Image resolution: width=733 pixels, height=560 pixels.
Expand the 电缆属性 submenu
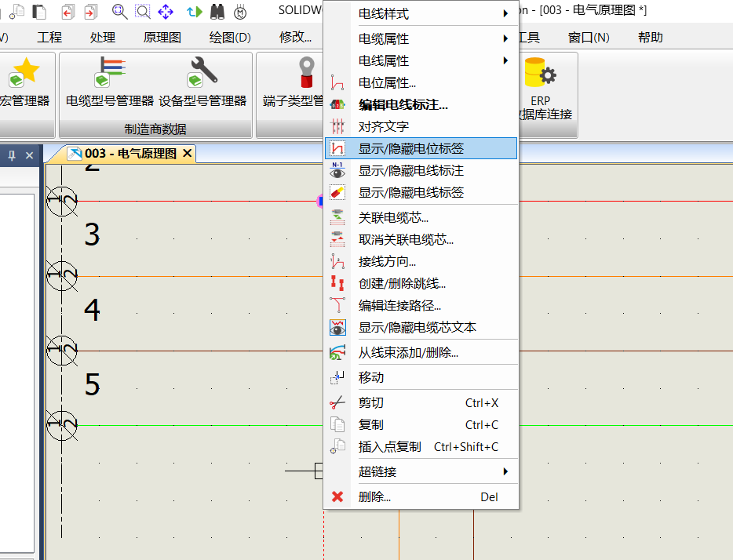430,38
